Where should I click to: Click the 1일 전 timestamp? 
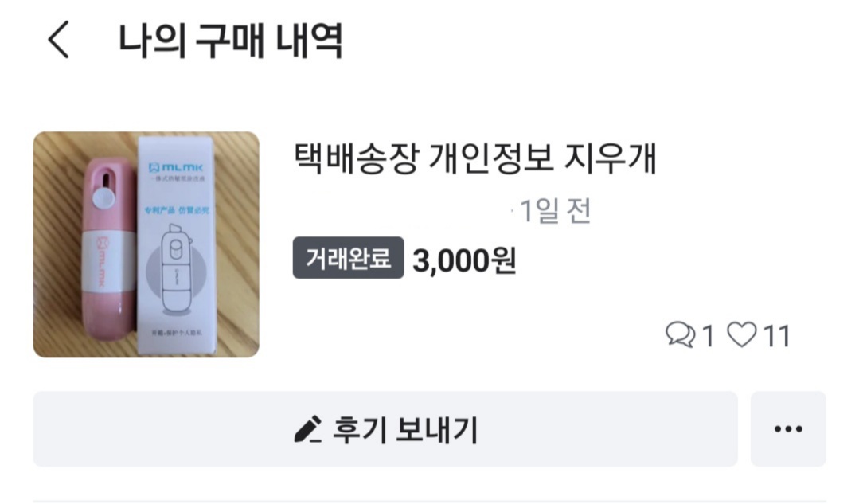[x=556, y=211]
